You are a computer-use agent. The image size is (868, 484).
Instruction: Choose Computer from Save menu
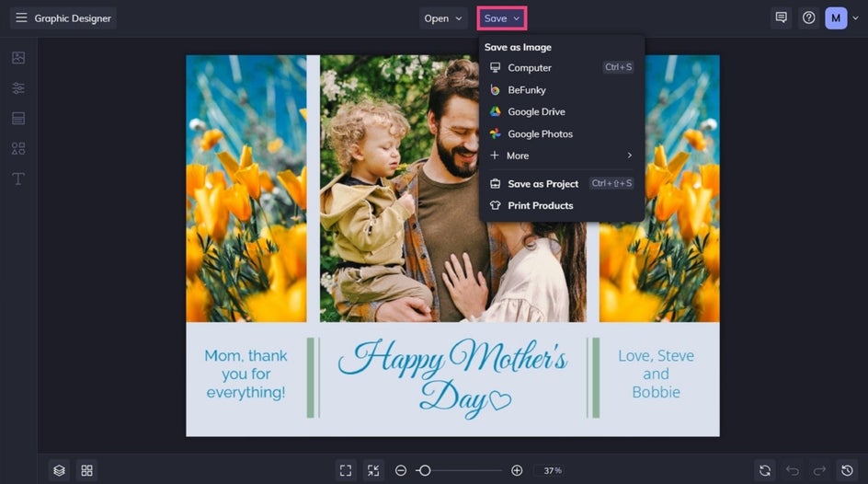(530, 68)
